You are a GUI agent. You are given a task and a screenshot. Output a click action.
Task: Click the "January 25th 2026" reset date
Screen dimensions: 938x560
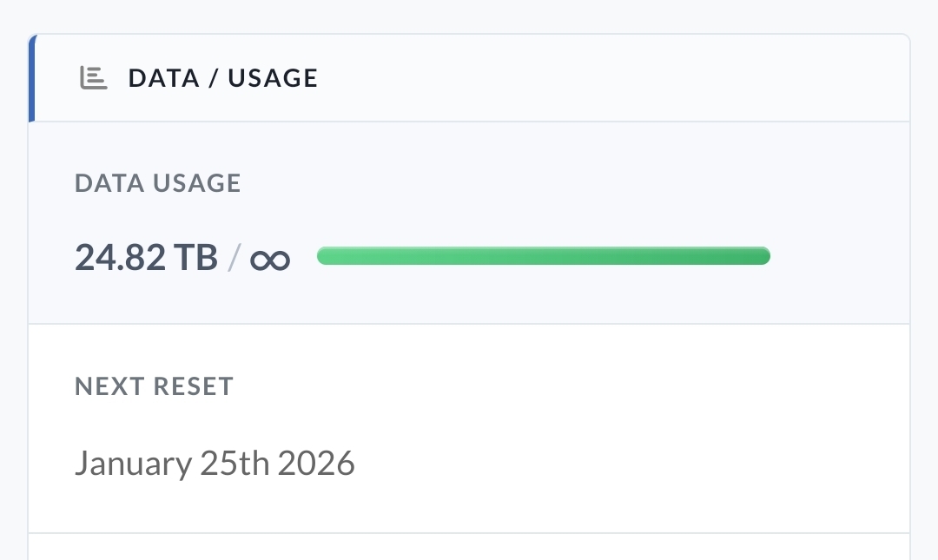215,464
